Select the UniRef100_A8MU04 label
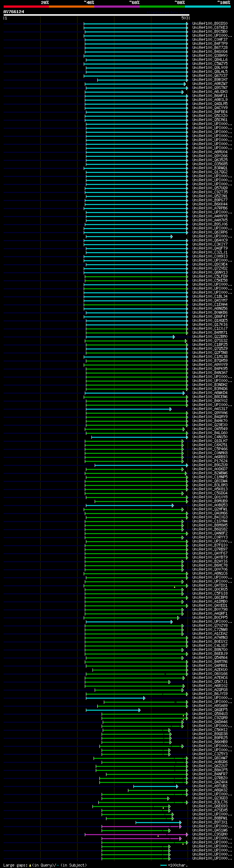The width and height of the screenshot is (234, 868). pyautogui.click(x=210, y=152)
